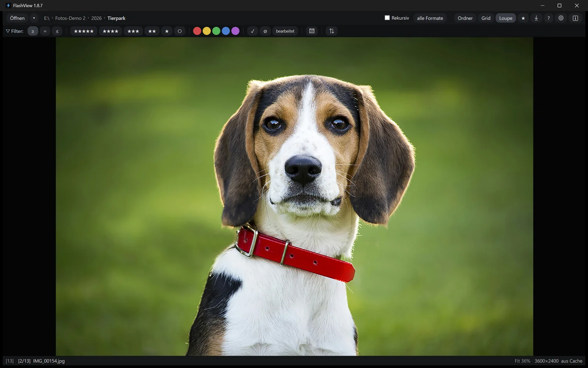Click the Öffnen button
Image resolution: width=588 pixels, height=368 pixels.
pyautogui.click(x=17, y=18)
